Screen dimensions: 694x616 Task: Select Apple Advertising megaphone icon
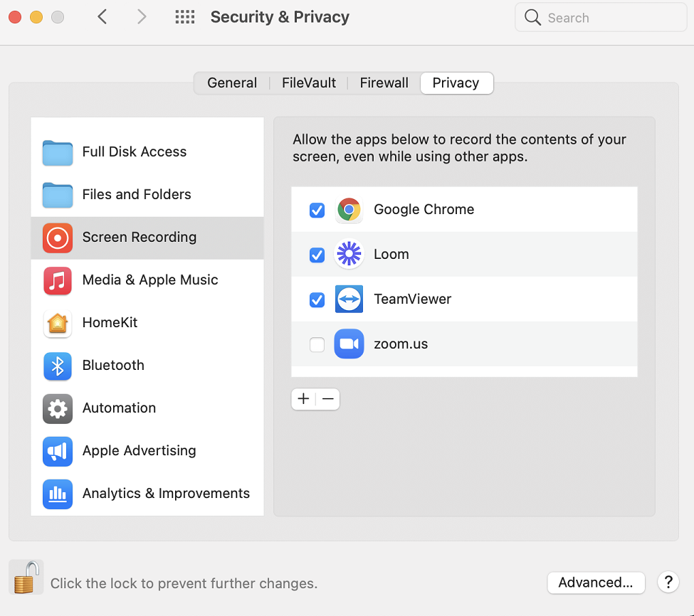coord(58,451)
